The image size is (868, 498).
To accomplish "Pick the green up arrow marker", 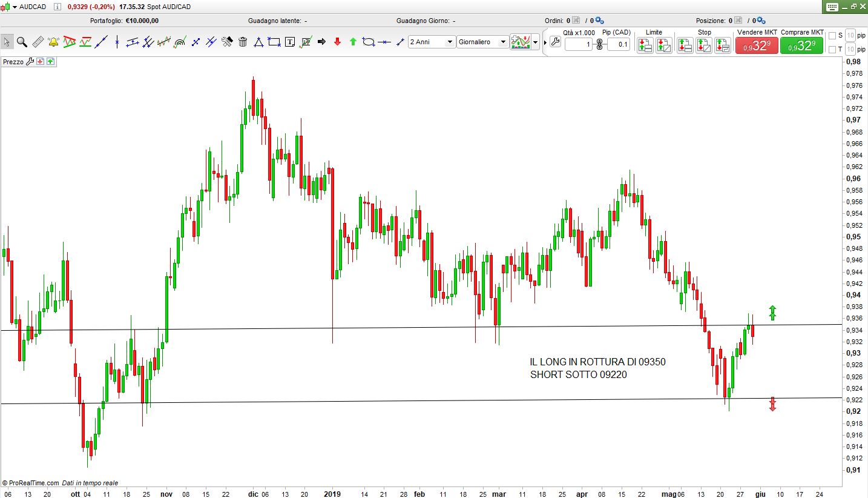I will (353, 42).
